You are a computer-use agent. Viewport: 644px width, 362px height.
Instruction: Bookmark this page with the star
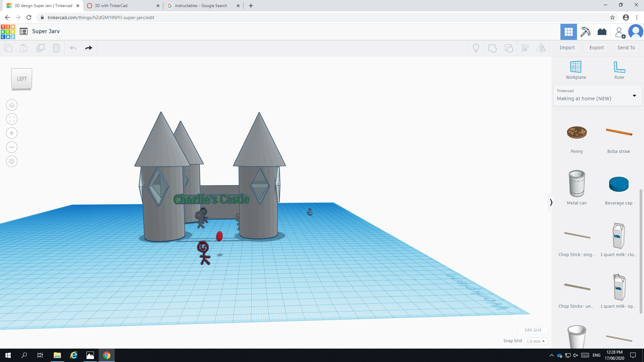612,17
